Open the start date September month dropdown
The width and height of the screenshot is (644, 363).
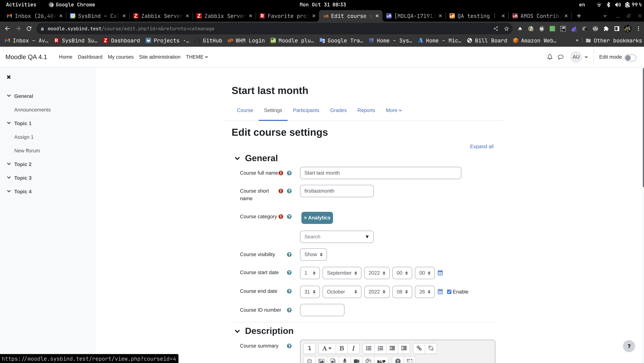342,273
